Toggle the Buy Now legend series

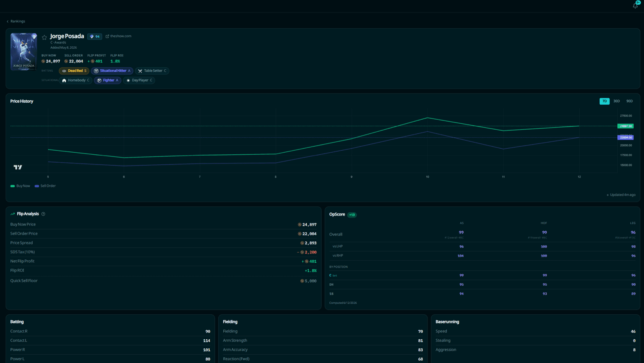[20, 186]
